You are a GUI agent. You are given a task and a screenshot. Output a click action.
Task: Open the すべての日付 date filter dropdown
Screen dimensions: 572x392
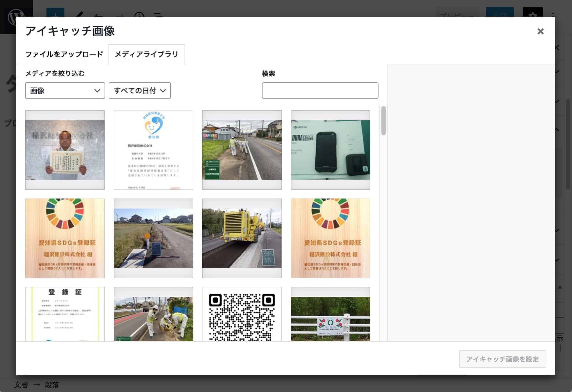(x=140, y=91)
